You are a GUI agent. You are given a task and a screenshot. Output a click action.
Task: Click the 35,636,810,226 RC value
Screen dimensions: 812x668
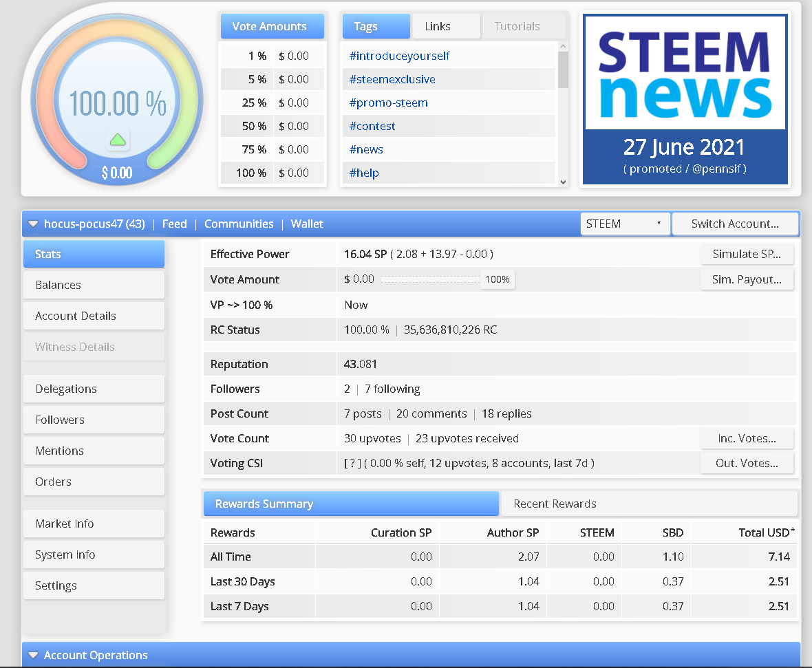point(450,330)
